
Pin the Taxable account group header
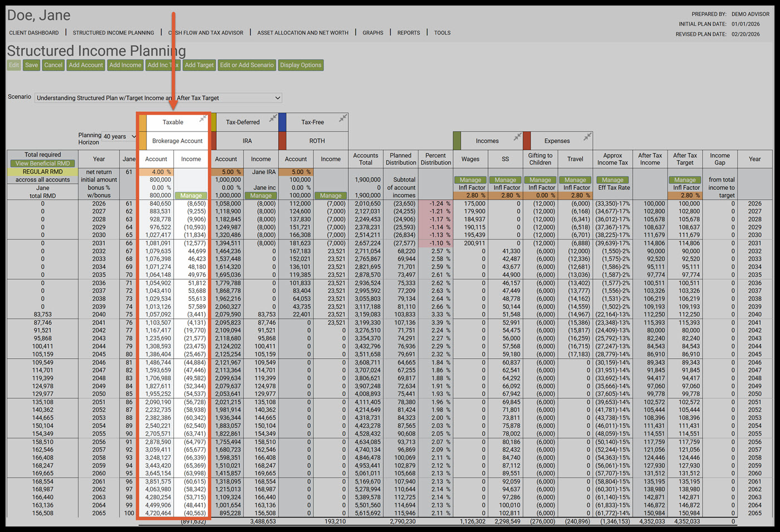[203, 119]
